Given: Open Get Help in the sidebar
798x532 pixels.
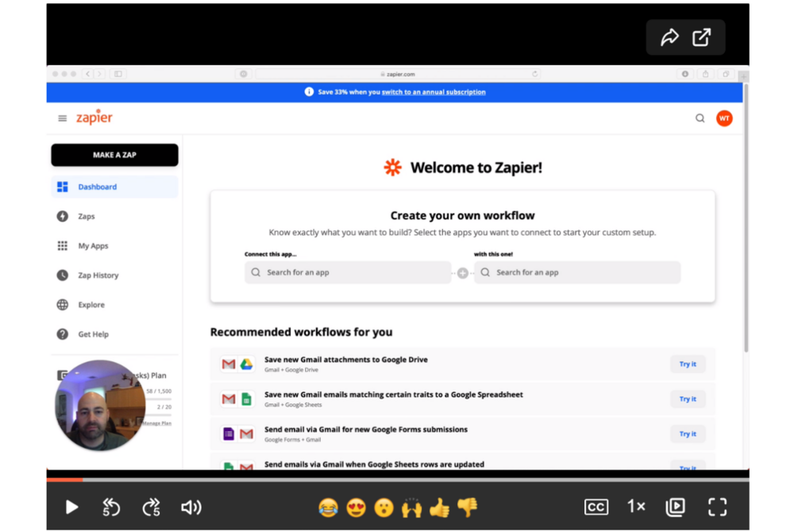Looking at the screenshot, I should pyautogui.click(x=114, y=334).
